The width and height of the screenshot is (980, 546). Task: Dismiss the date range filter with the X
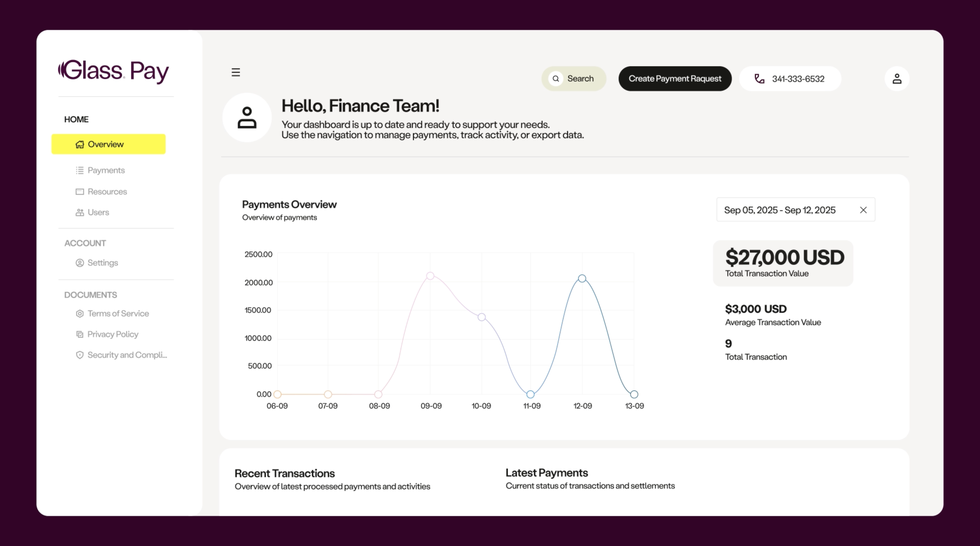pyautogui.click(x=863, y=210)
